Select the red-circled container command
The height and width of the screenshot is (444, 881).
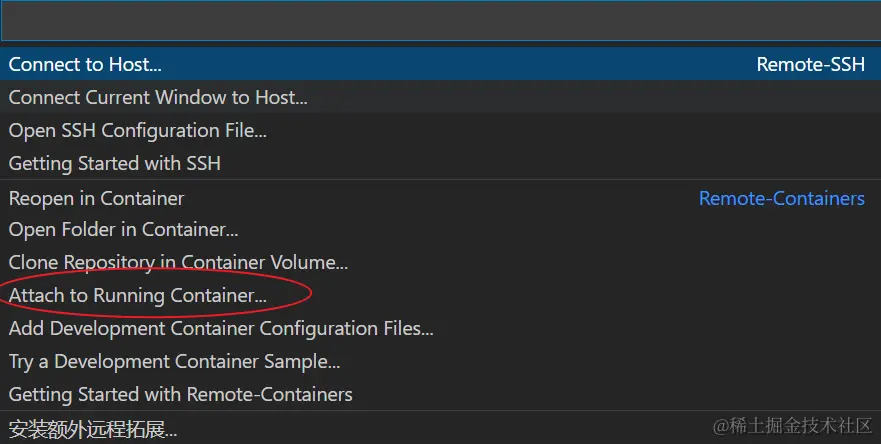click(138, 296)
